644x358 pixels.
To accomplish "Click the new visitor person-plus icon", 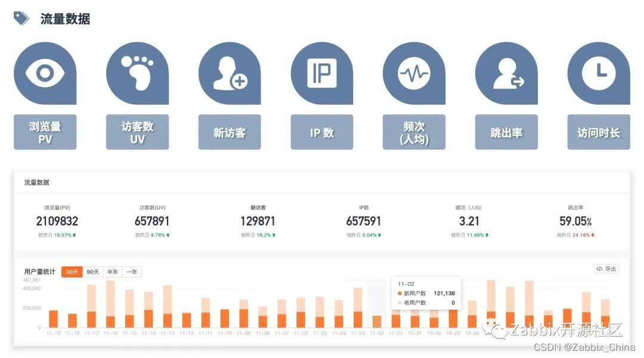I will point(230,73).
